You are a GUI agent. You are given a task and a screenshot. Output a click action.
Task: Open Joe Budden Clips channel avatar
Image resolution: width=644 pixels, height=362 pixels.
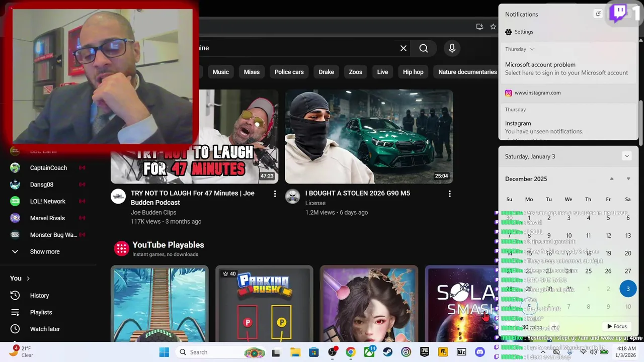tap(118, 196)
